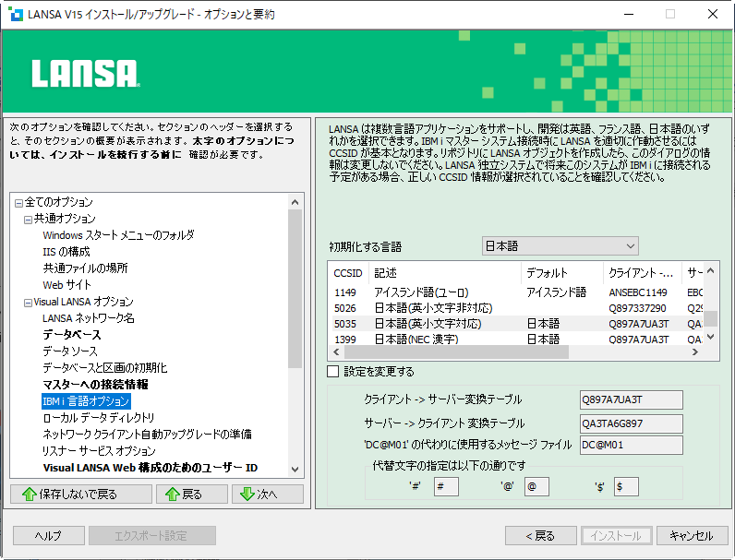The image size is (735, 560).
Task: Click the 記述 column header
Action: 445,273
